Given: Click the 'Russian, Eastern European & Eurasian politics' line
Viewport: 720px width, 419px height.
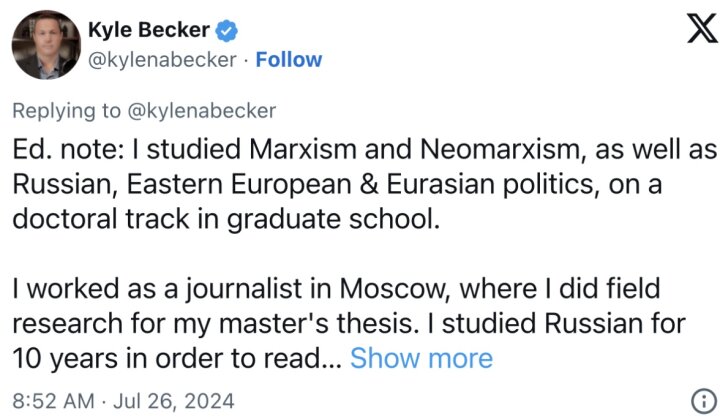Looking at the screenshot, I should click(337, 185).
